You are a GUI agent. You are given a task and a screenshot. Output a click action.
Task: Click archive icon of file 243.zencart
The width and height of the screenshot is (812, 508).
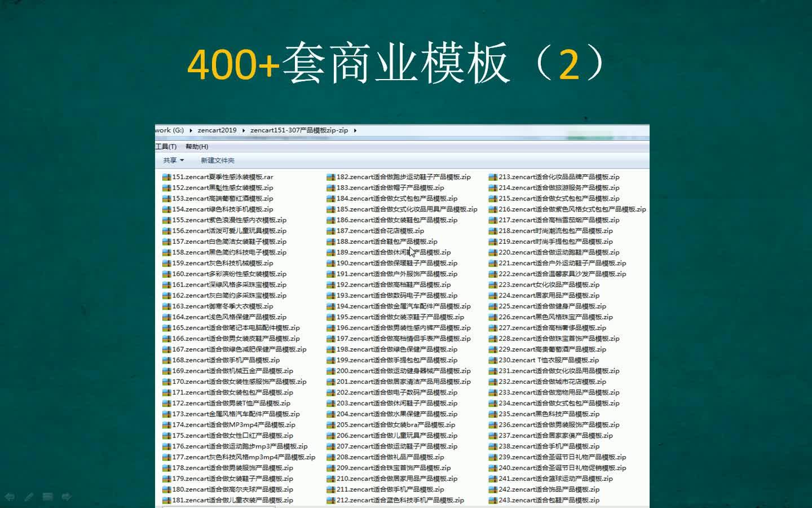click(x=493, y=500)
